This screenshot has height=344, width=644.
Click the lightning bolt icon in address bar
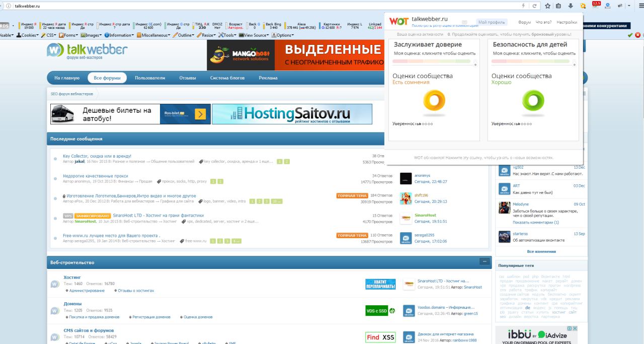523,6
